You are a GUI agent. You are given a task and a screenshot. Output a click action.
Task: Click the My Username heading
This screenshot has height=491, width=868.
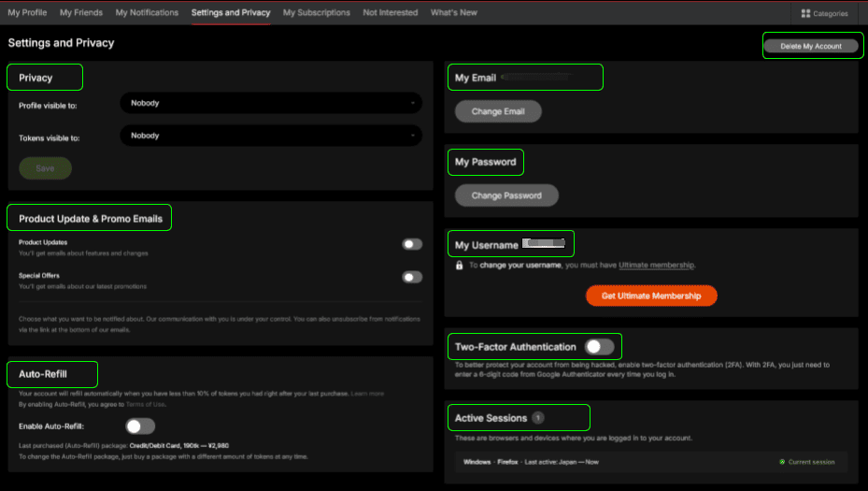coord(486,245)
